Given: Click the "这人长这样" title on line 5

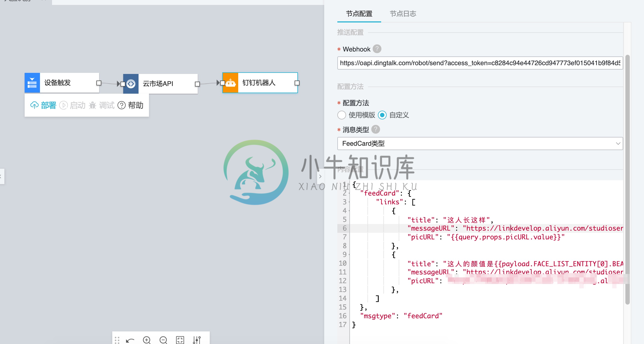Looking at the screenshot, I should pyautogui.click(x=466, y=220).
